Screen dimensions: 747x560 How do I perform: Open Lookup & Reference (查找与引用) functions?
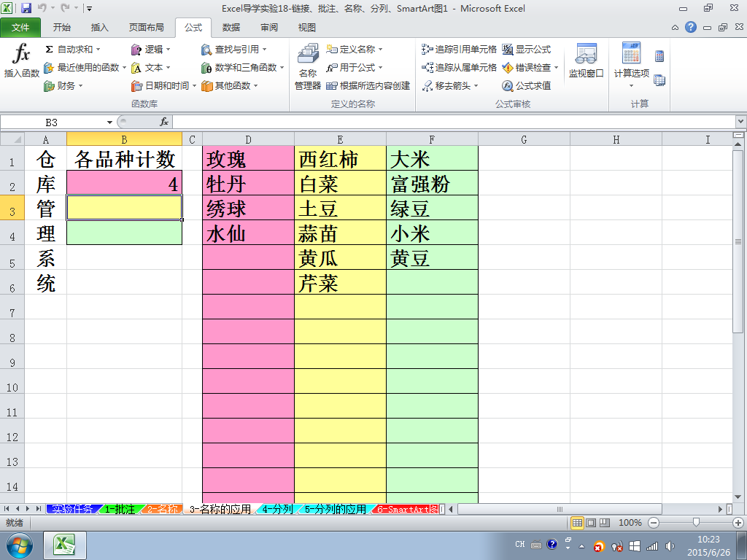click(x=234, y=50)
